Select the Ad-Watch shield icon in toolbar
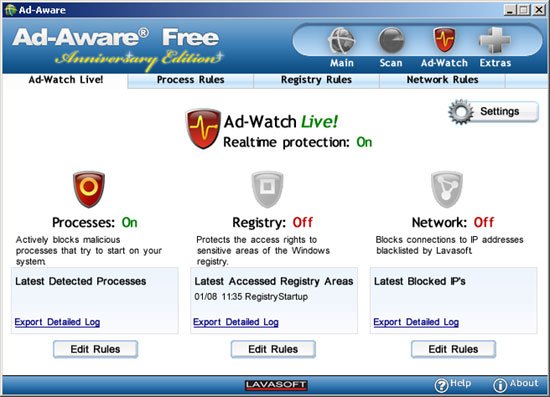The width and height of the screenshot is (550, 397). pos(444,40)
